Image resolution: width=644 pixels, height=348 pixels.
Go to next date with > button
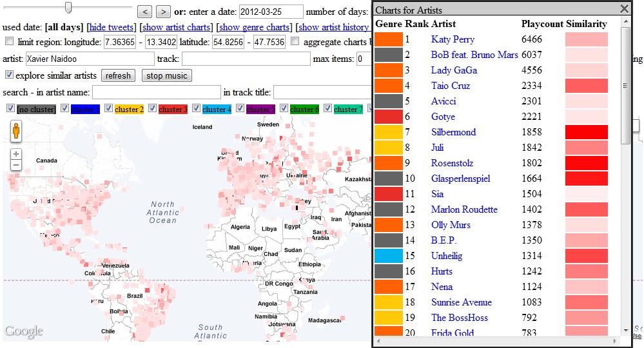tap(164, 12)
